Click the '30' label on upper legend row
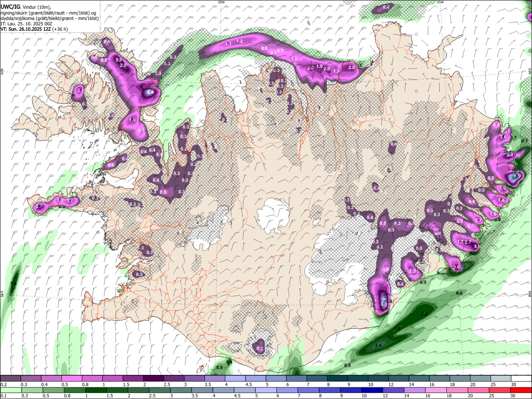 [x=514, y=384]
